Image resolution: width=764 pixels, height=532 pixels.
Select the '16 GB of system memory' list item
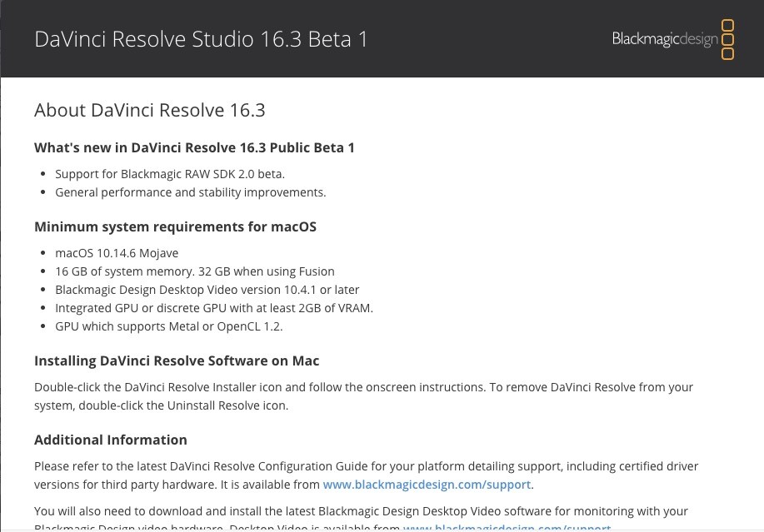point(195,271)
